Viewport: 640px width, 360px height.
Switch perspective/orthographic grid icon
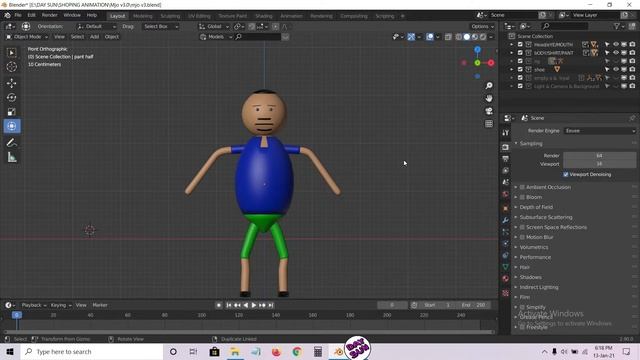[489, 124]
